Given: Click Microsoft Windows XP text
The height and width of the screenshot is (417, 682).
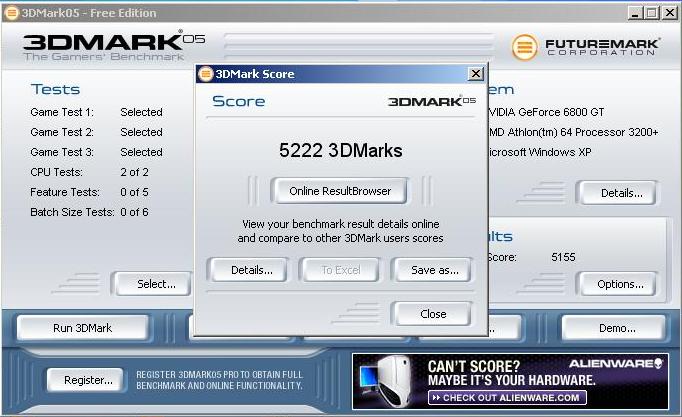Looking at the screenshot, I should point(540,152).
